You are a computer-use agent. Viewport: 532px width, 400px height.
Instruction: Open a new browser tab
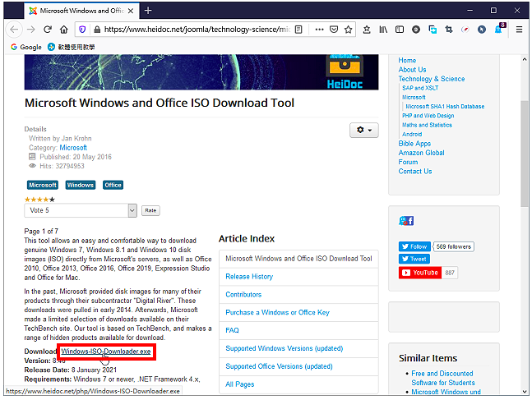148,11
